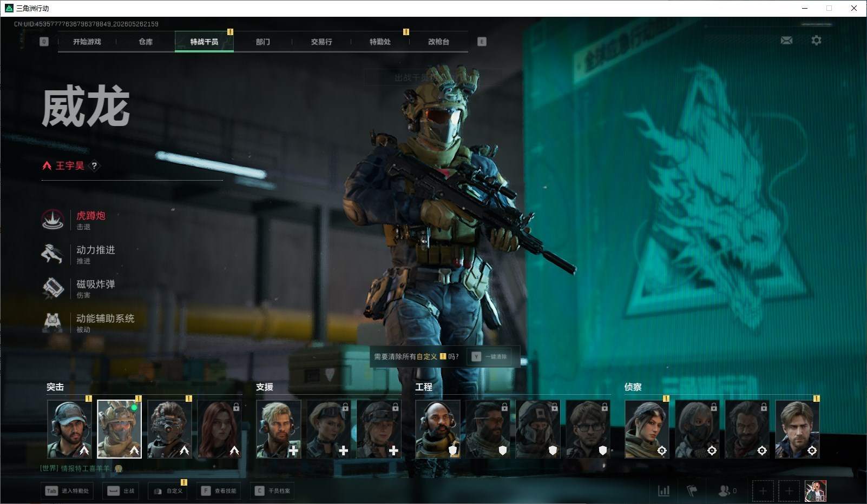Click the operator name 王宇昊
Viewport: 867px width, 504px height.
(70, 166)
